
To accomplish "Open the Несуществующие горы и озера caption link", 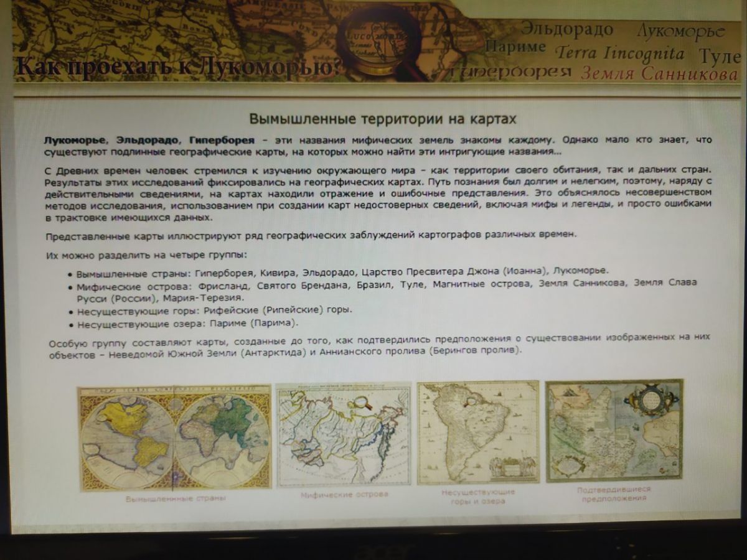I will click(x=478, y=496).
